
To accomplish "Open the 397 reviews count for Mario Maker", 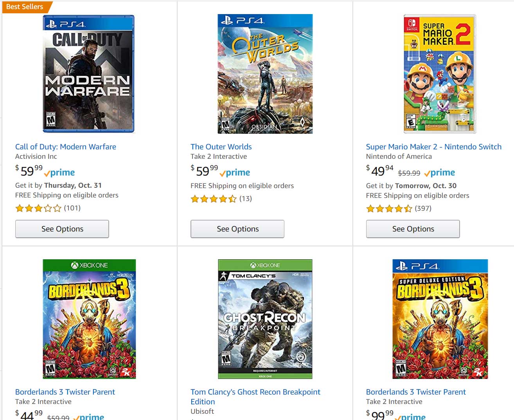I will click(423, 208).
